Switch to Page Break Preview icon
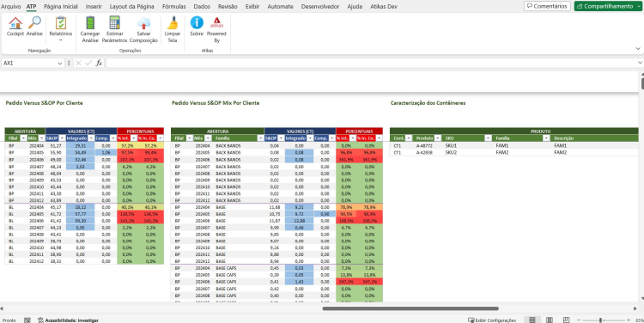 [566, 320]
